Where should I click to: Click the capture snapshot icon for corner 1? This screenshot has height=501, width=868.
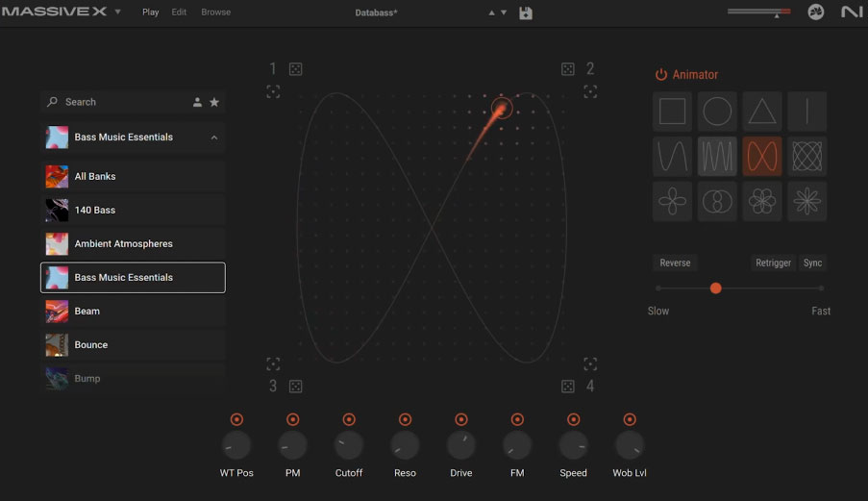pyautogui.click(x=273, y=91)
